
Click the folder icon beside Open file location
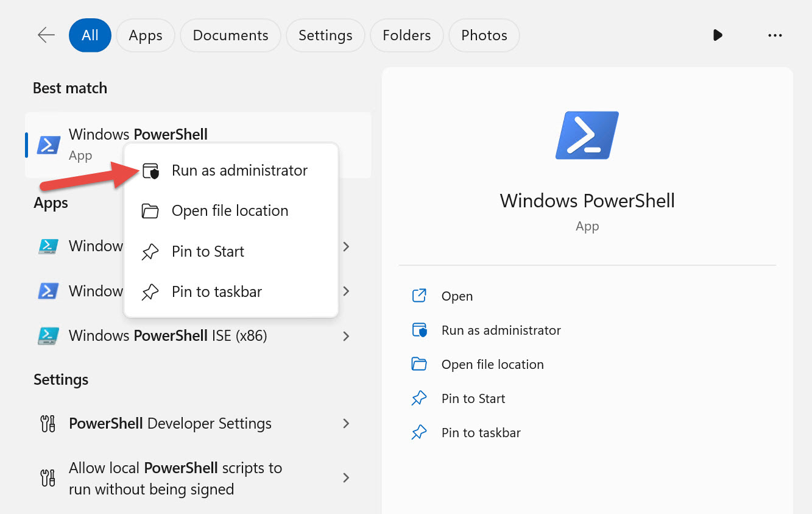[151, 210]
